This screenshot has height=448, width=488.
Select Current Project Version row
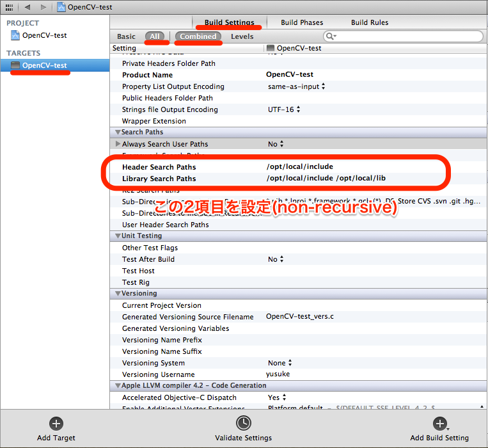click(x=298, y=305)
